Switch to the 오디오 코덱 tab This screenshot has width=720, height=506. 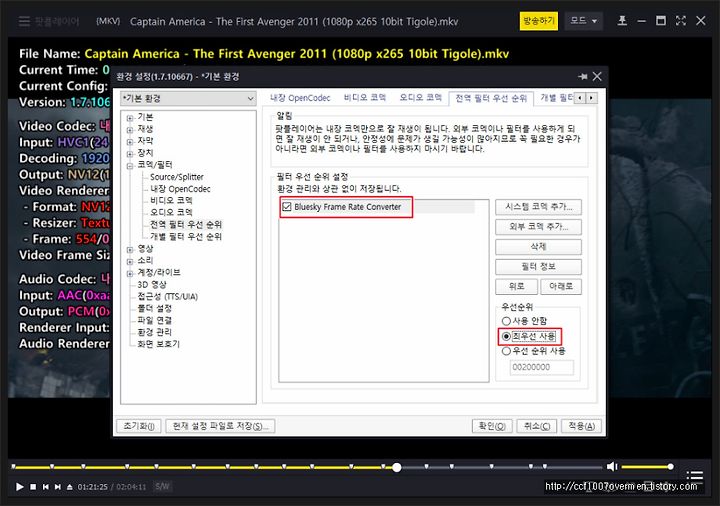point(420,98)
